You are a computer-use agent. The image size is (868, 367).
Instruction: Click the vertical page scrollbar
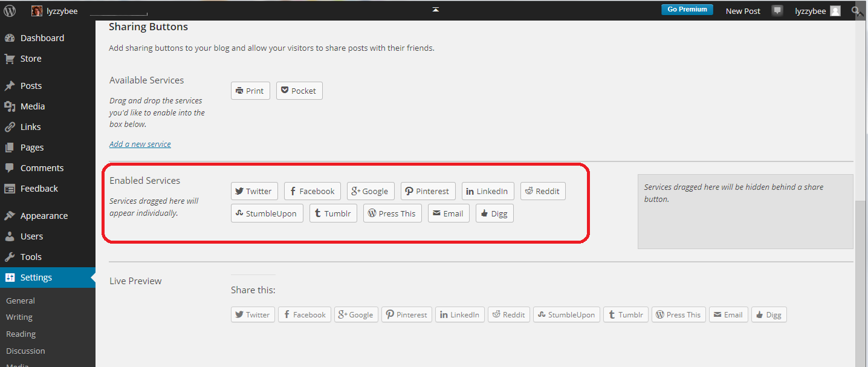861,272
